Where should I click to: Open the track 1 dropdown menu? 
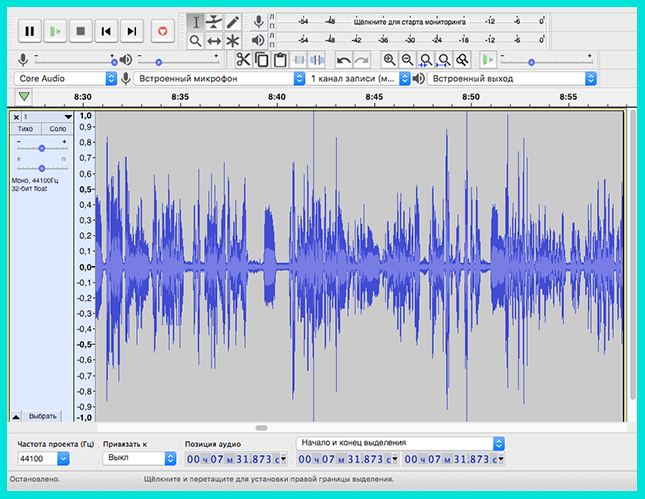coord(68,117)
